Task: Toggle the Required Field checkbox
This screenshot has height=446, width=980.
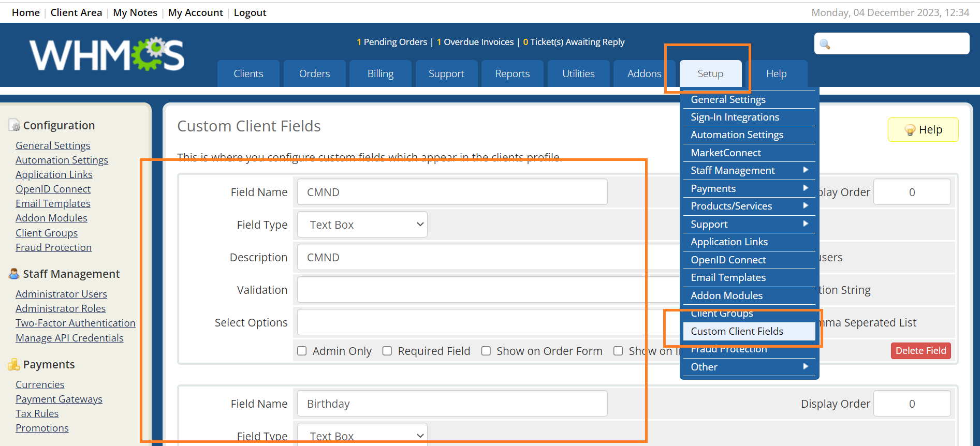Action: pyautogui.click(x=387, y=351)
